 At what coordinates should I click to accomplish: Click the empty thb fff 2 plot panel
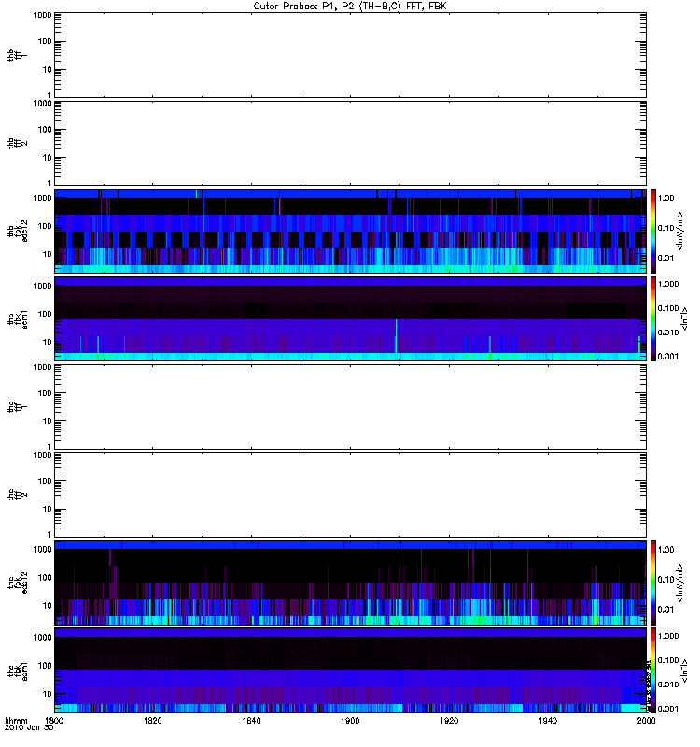click(350, 144)
